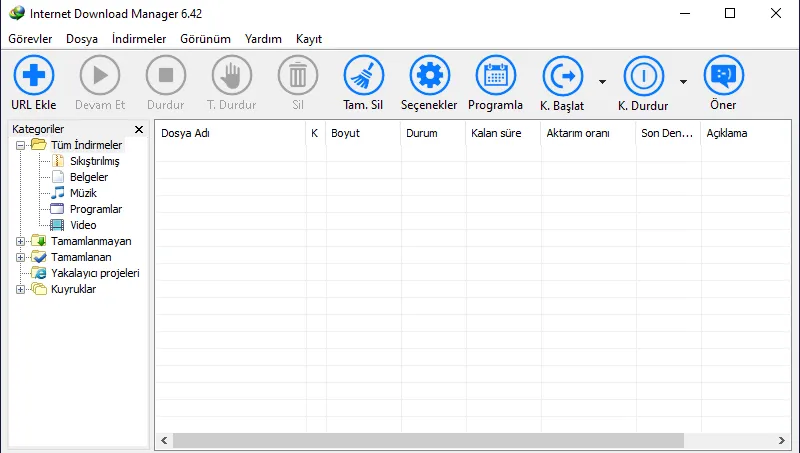800x453 pixels.
Task: Open the Programla calendar icon
Action: [x=495, y=76]
